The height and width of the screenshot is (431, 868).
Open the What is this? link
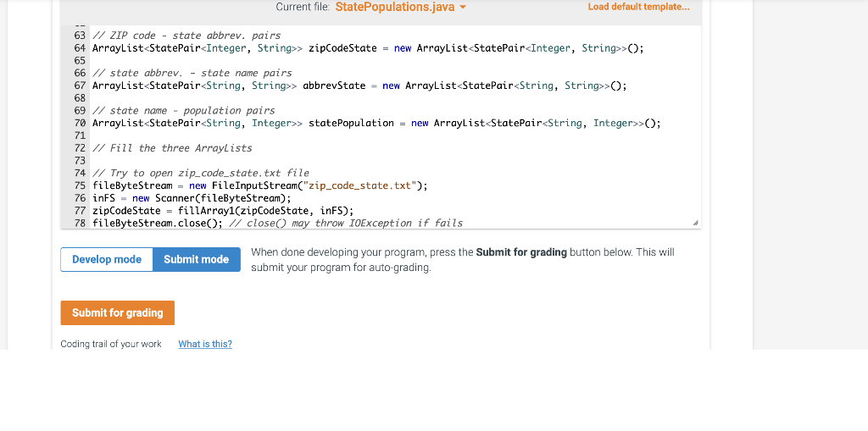click(205, 344)
